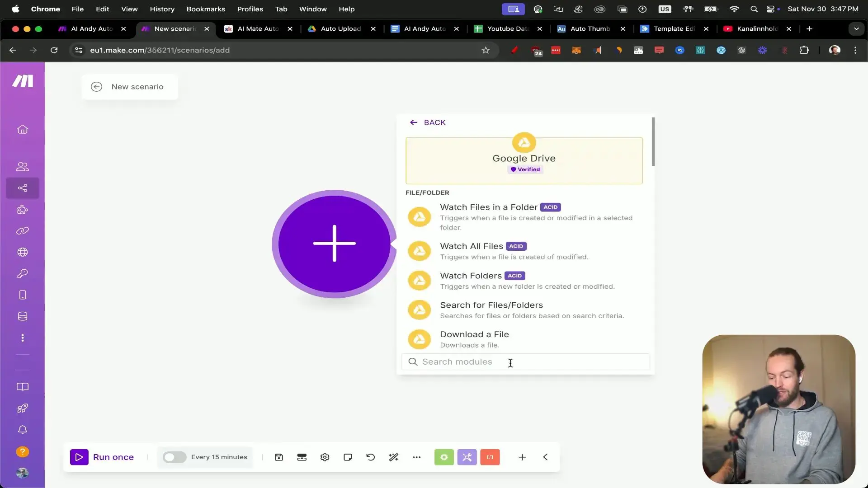Open the Apple menu
The height and width of the screenshot is (488, 868).
(x=15, y=9)
